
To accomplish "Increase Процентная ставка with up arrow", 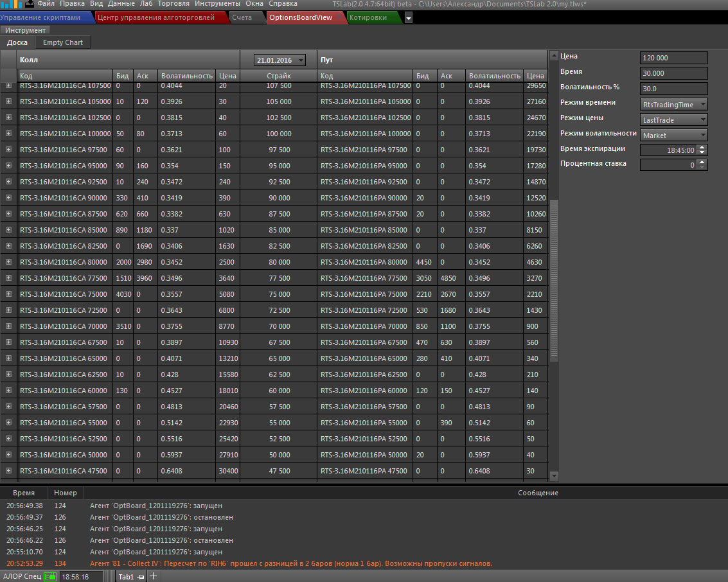I will point(702,162).
